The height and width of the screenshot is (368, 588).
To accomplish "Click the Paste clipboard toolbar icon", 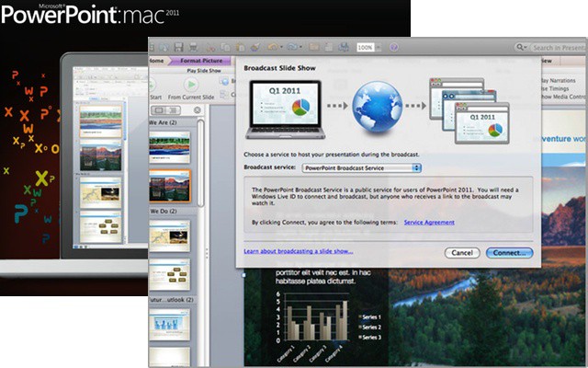I will [x=240, y=47].
